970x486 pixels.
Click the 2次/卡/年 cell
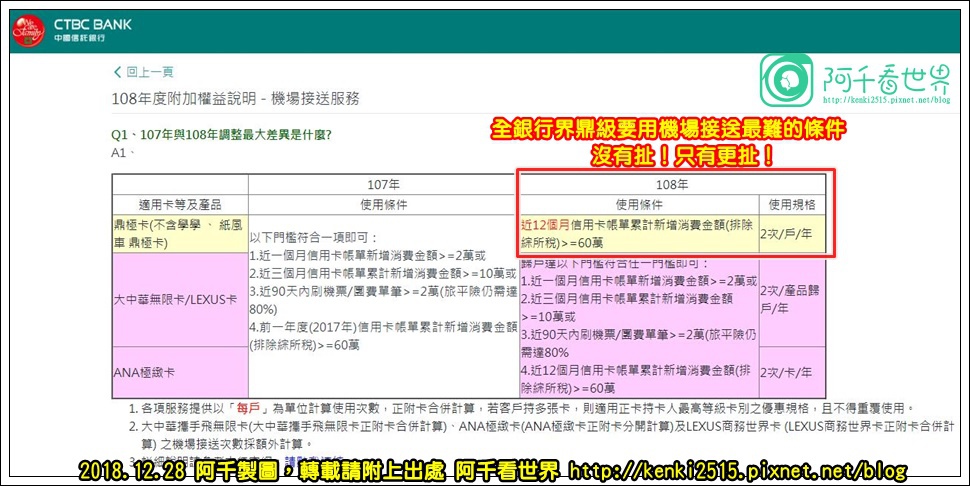pos(792,372)
